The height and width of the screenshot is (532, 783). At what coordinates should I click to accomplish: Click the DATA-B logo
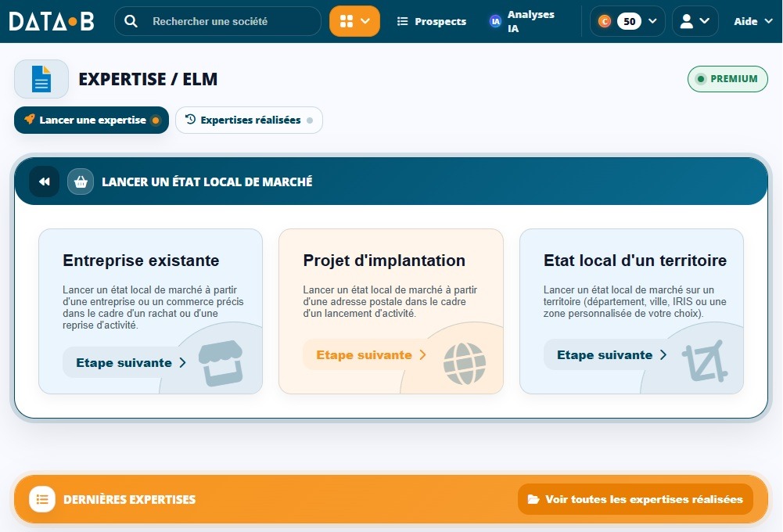[x=52, y=21]
